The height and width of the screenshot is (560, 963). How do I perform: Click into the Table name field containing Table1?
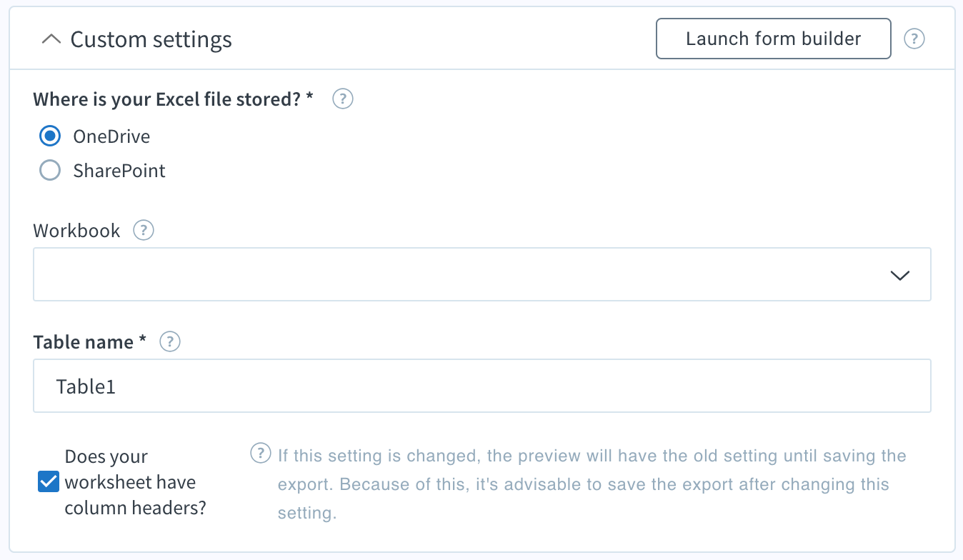tap(481, 386)
